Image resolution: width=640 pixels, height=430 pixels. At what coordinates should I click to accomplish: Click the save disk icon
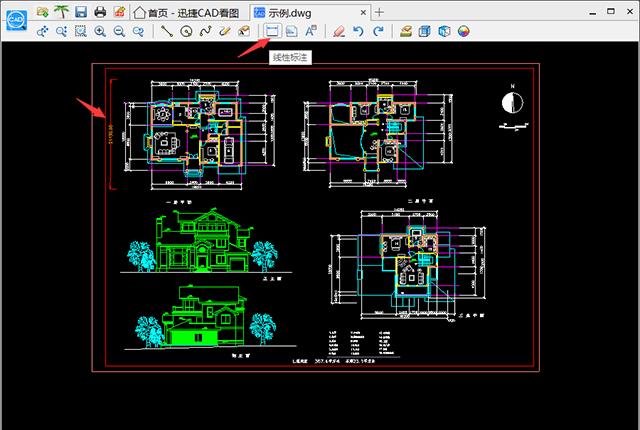coord(80,12)
